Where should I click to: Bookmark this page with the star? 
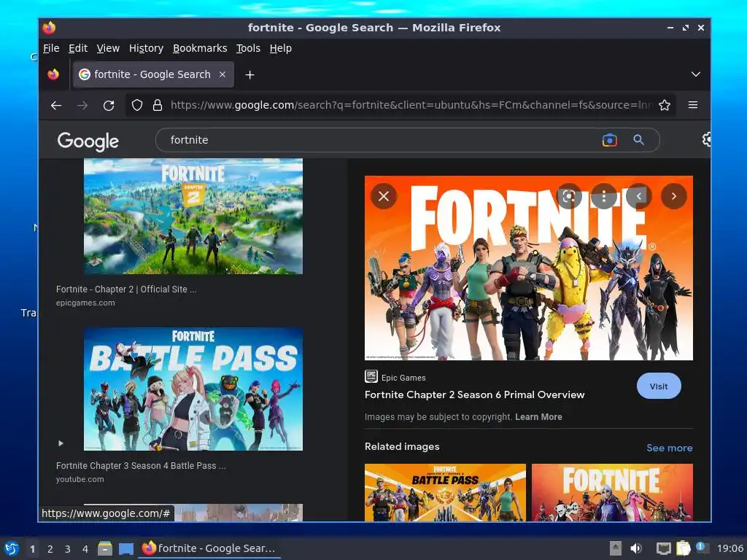[x=665, y=105]
